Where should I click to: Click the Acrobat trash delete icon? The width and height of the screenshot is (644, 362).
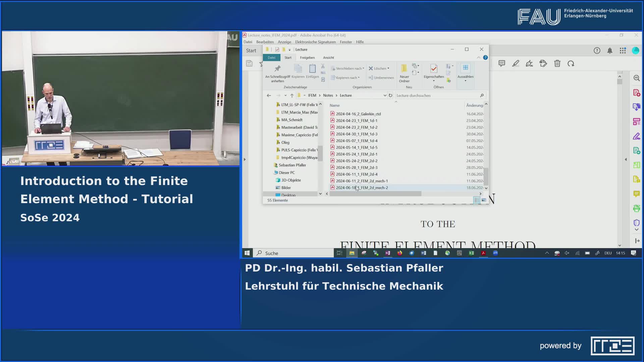pyautogui.click(x=557, y=64)
